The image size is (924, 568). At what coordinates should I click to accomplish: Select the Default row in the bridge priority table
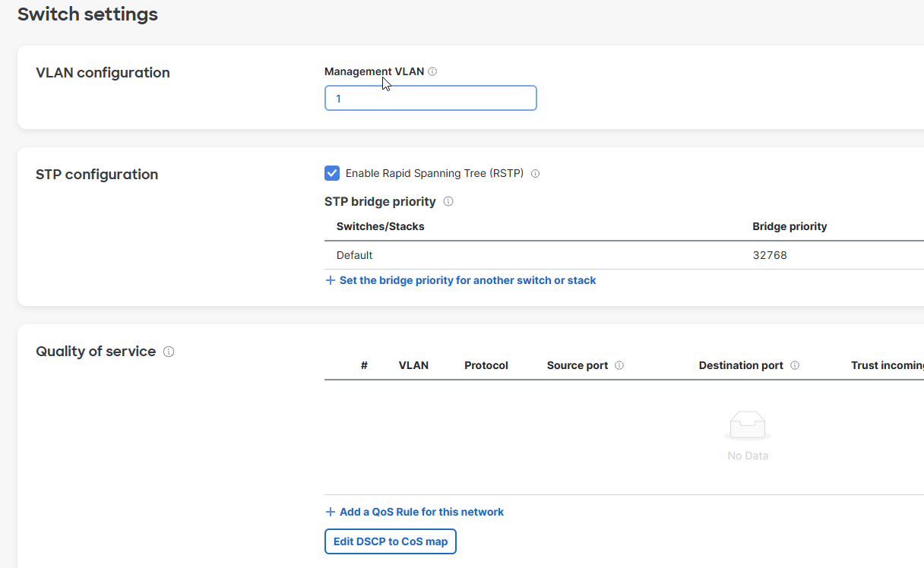[354, 255]
